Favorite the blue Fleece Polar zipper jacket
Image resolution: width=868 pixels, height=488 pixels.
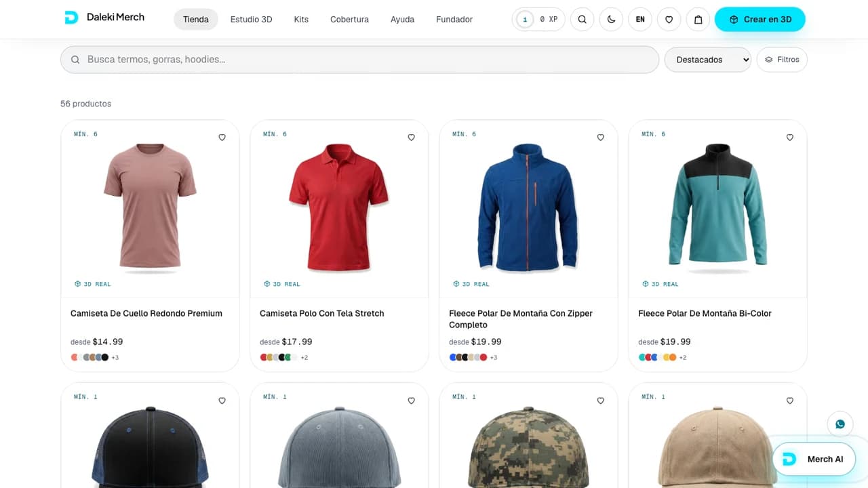click(600, 138)
